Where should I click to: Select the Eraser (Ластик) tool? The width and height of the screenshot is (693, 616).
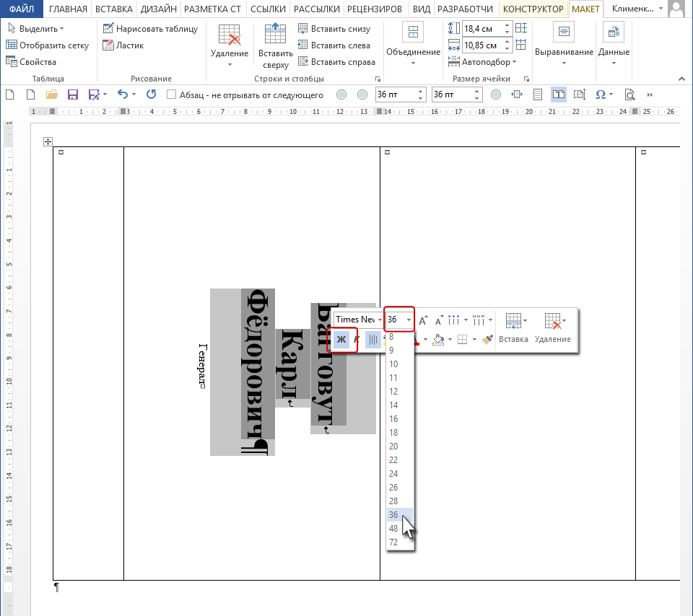123,45
